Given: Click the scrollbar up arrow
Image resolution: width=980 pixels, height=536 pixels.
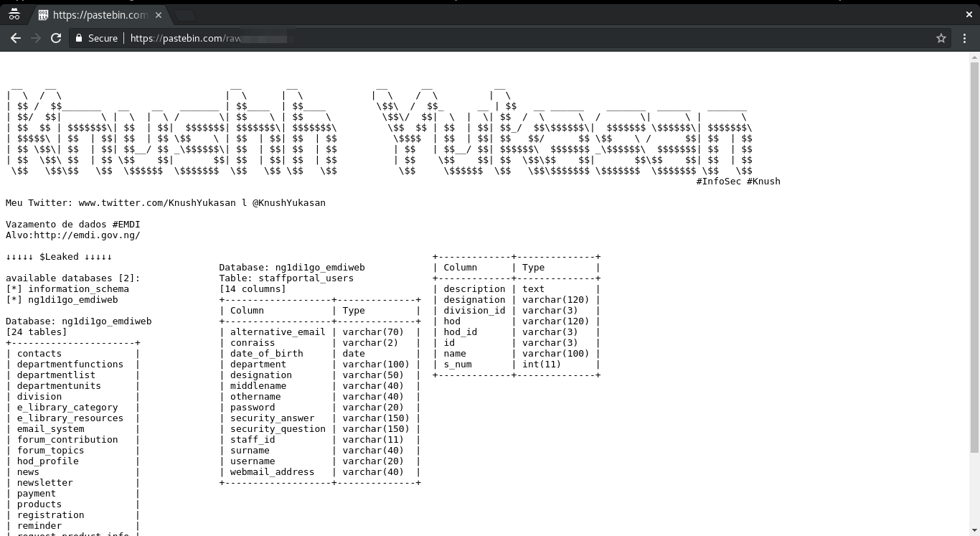Looking at the screenshot, I should [x=974, y=57].
